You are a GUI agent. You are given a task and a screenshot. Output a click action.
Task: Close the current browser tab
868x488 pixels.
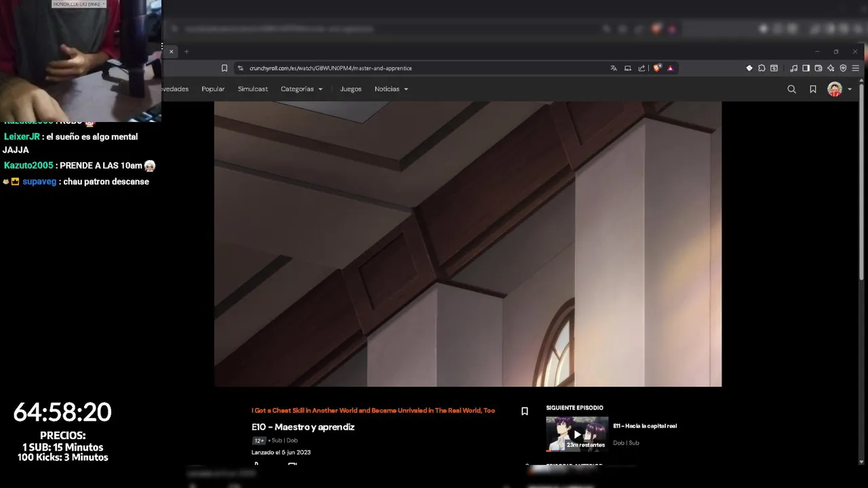click(x=172, y=52)
